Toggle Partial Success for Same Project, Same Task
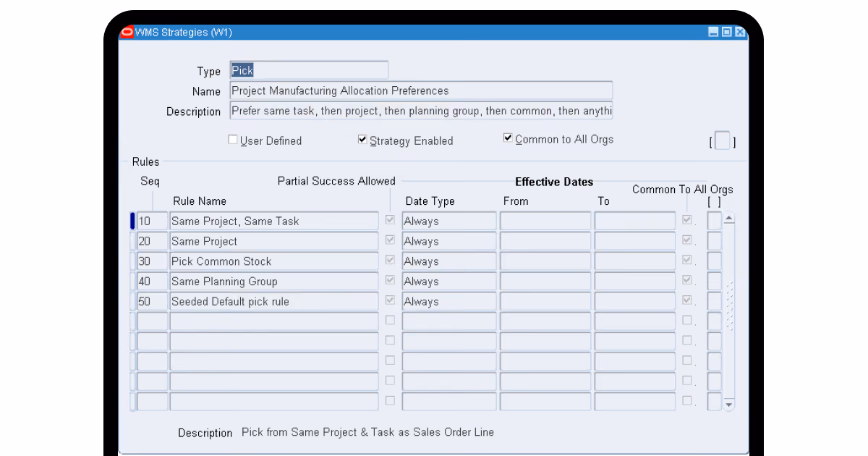The image size is (868, 456). 390,220
